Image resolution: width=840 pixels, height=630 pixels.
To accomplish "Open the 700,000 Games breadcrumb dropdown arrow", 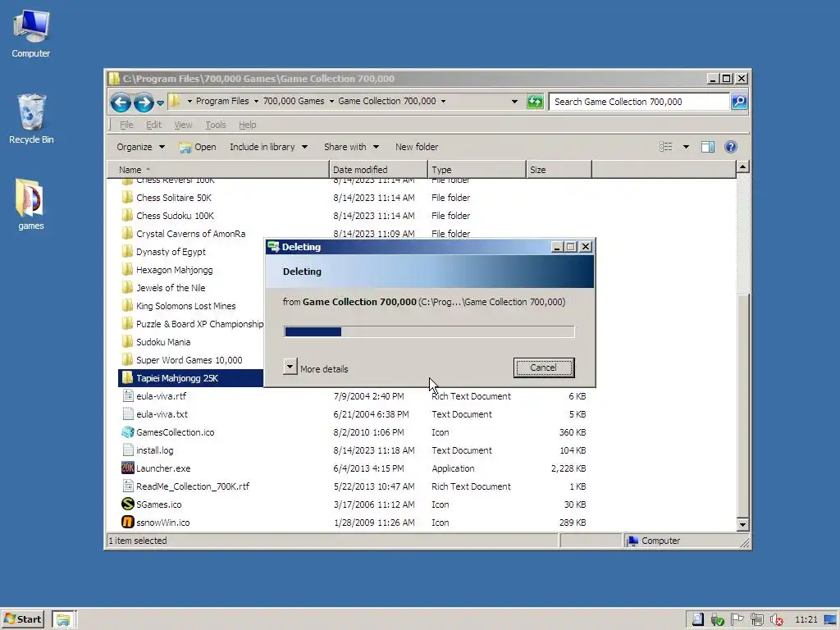I will click(331, 101).
